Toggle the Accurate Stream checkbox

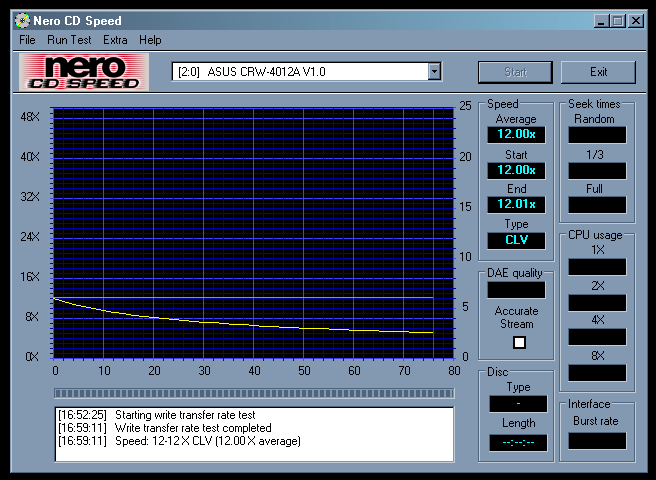[519, 343]
